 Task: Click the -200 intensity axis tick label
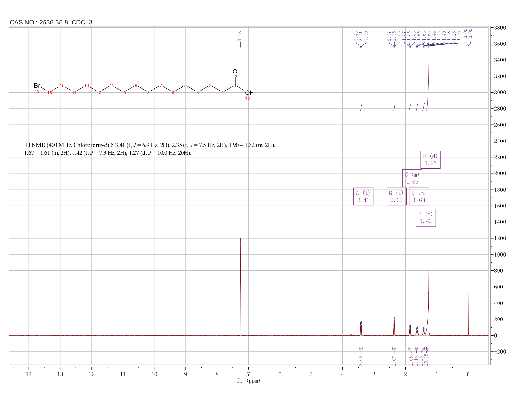[x=500, y=352]
